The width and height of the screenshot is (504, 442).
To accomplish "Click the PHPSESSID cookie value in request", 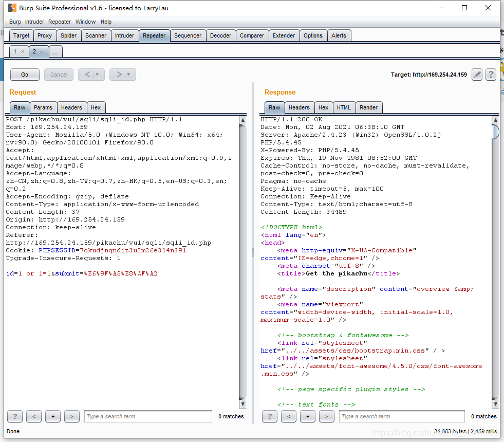I will 133,250.
